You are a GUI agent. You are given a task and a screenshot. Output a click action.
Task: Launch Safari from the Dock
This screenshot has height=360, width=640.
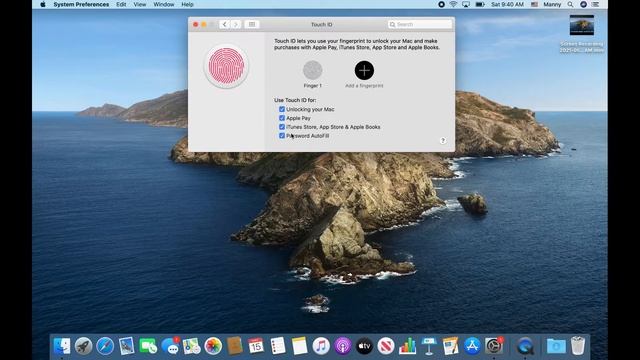click(x=105, y=346)
